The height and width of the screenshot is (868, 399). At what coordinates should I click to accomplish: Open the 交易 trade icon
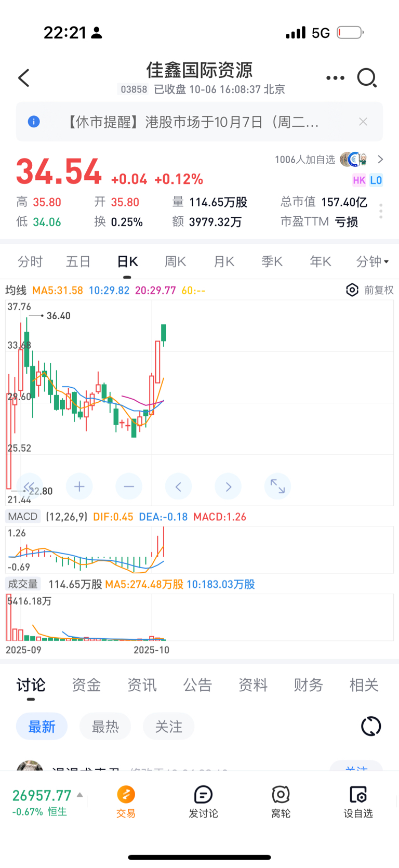pyautogui.click(x=126, y=801)
